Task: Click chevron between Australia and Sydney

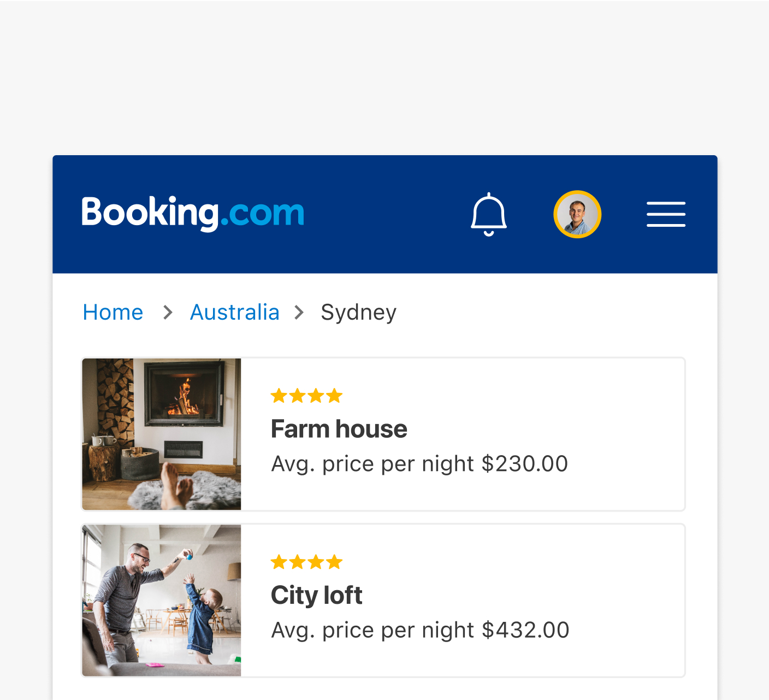Action: (299, 313)
